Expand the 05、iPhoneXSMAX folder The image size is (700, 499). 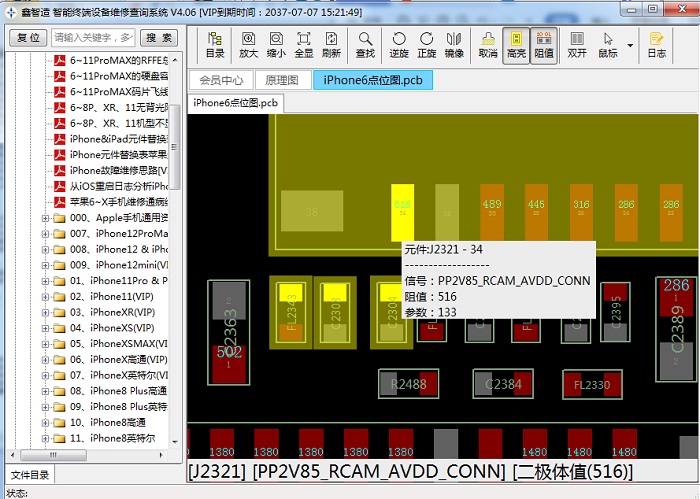45,344
